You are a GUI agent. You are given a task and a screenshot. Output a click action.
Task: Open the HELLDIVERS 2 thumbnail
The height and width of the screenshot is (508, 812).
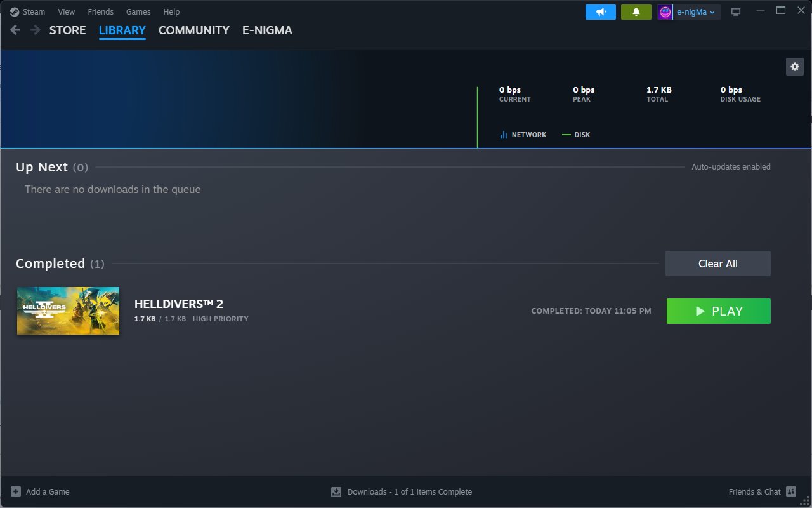point(68,311)
